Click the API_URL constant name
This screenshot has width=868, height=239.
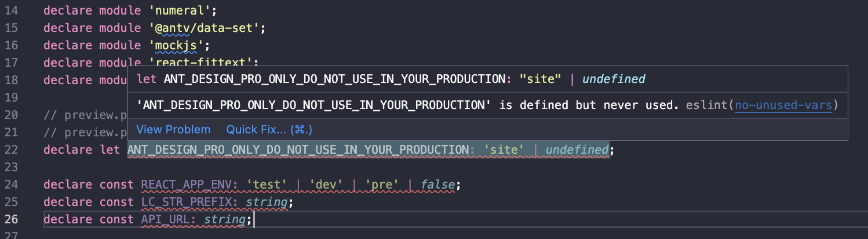click(166, 220)
